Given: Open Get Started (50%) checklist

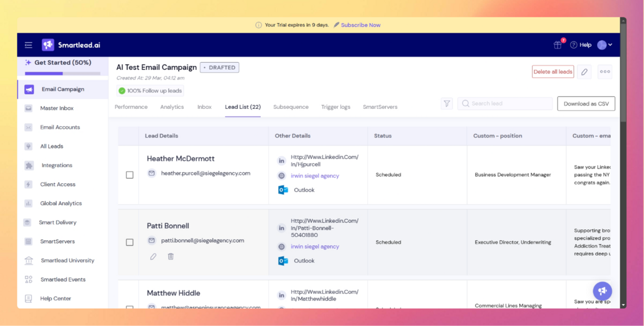Looking at the screenshot, I should coord(62,63).
